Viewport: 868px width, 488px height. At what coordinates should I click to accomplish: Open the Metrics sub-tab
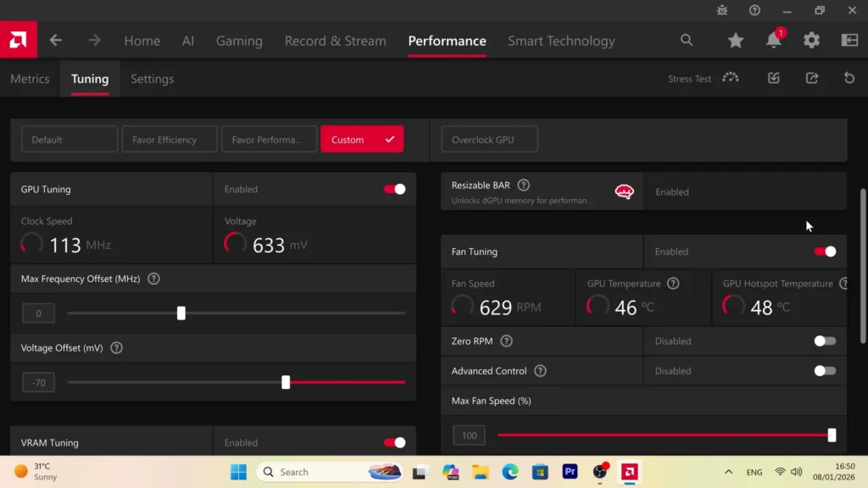coord(30,79)
